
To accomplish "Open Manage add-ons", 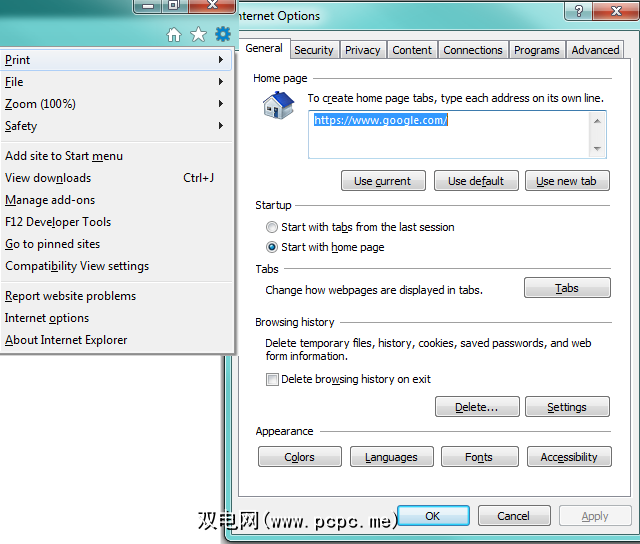I will [x=116, y=200].
